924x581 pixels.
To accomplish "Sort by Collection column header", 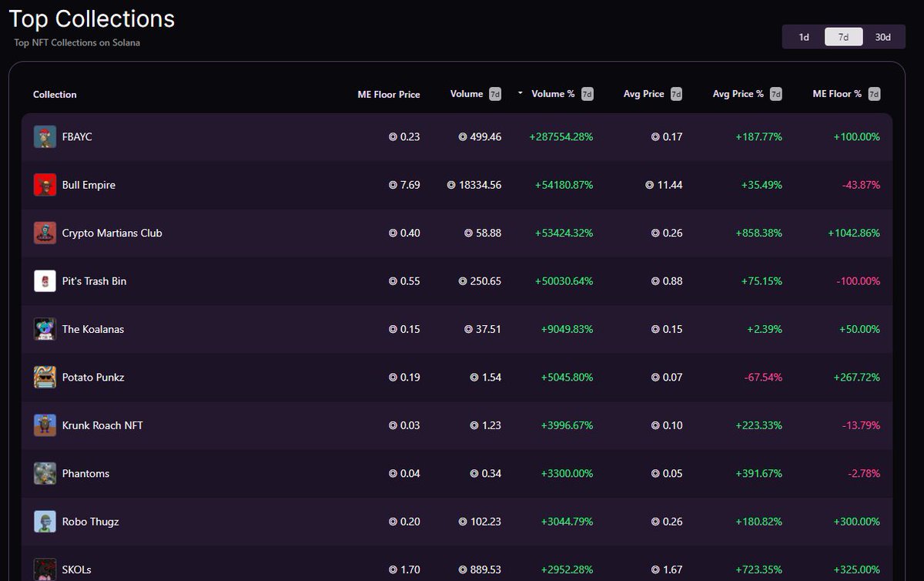I will coord(55,95).
